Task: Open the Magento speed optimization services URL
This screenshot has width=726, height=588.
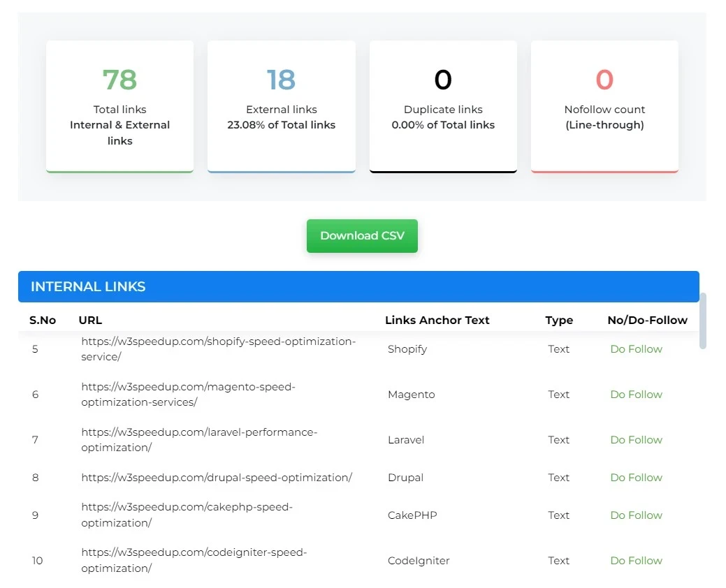Action: click(x=188, y=395)
